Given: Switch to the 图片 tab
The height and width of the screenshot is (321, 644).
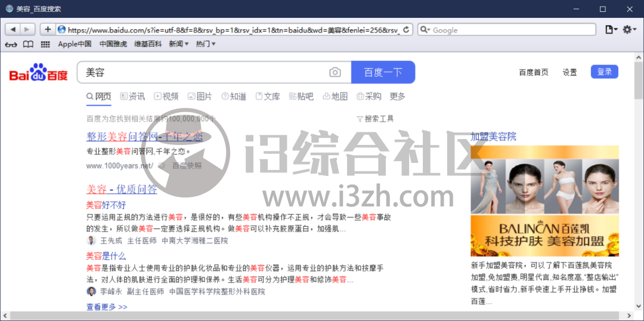Looking at the screenshot, I should coord(200,97).
